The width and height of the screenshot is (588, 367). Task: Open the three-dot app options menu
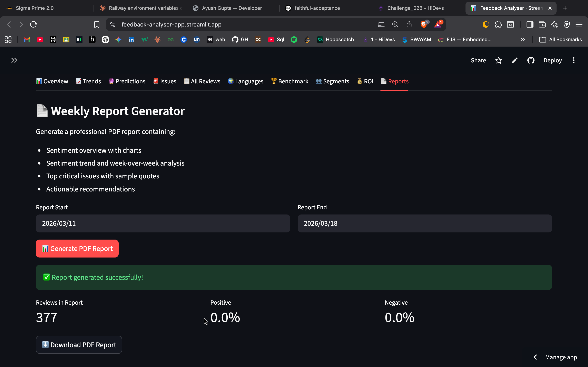pyautogui.click(x=574, y=60)
